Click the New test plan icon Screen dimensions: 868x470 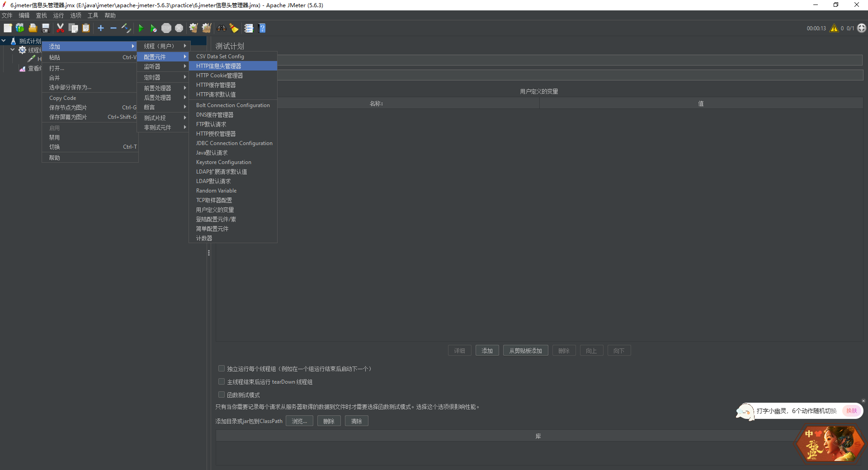click(8, 28)
